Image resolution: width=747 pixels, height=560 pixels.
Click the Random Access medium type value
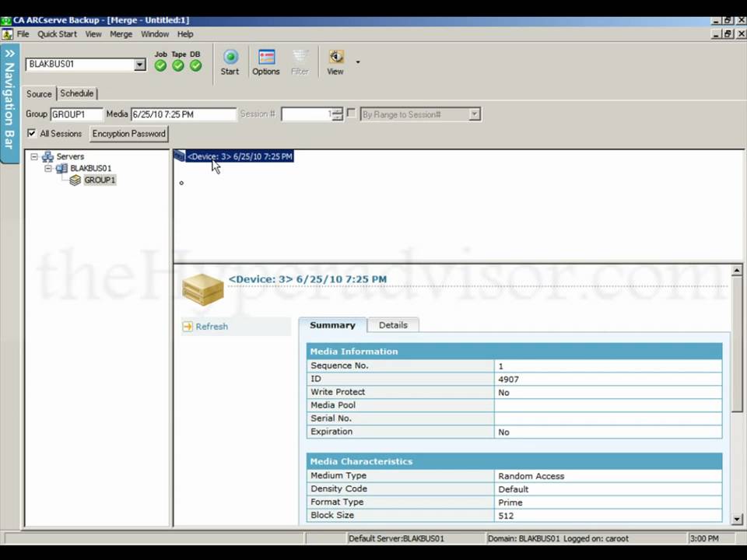[x=531, y=476]
